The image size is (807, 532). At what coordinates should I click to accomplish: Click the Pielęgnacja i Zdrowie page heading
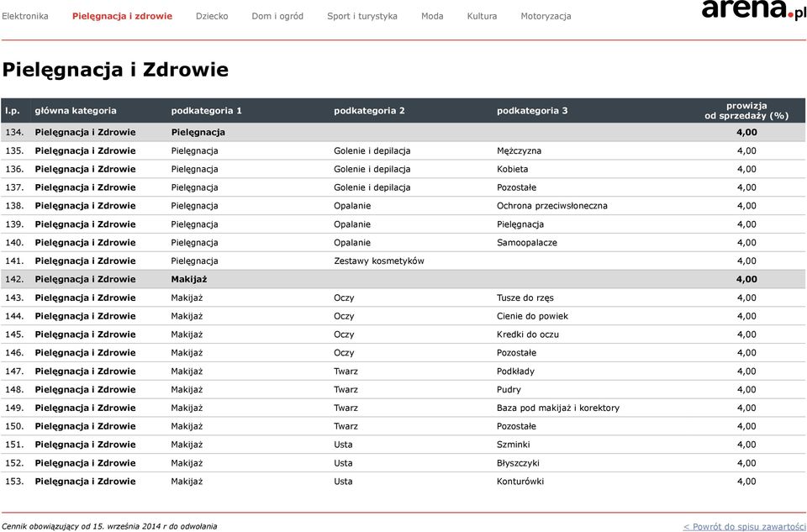click(115, 70)
